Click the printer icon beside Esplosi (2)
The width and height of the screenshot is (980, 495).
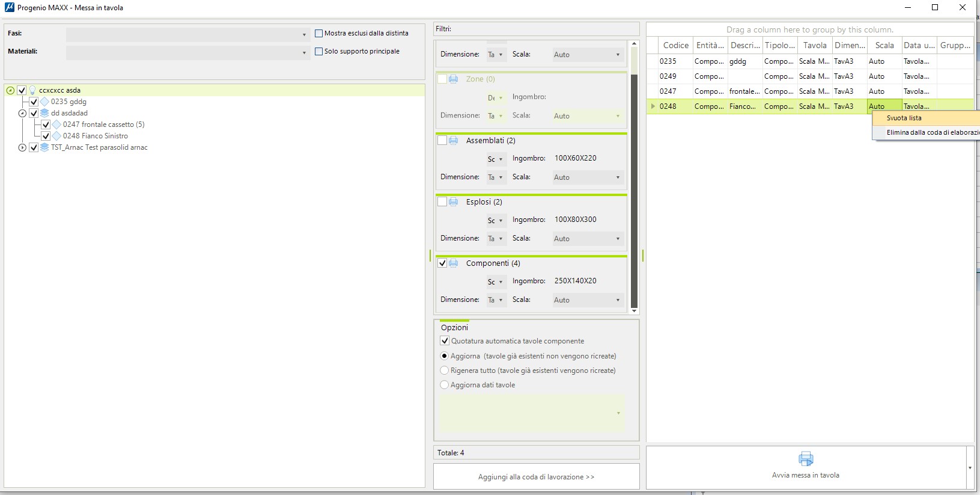point(454,202)
